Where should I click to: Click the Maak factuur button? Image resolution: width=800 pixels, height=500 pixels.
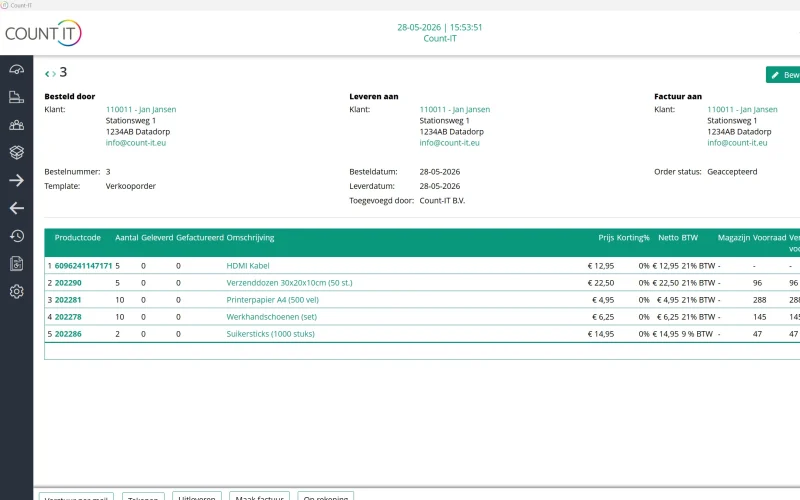260,496
